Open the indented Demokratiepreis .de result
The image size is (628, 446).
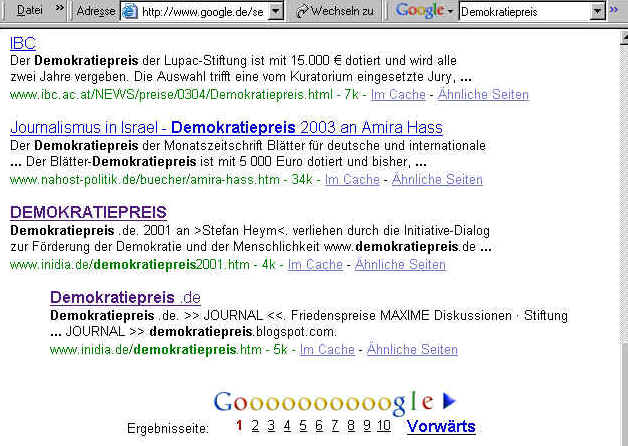point(125,297)
